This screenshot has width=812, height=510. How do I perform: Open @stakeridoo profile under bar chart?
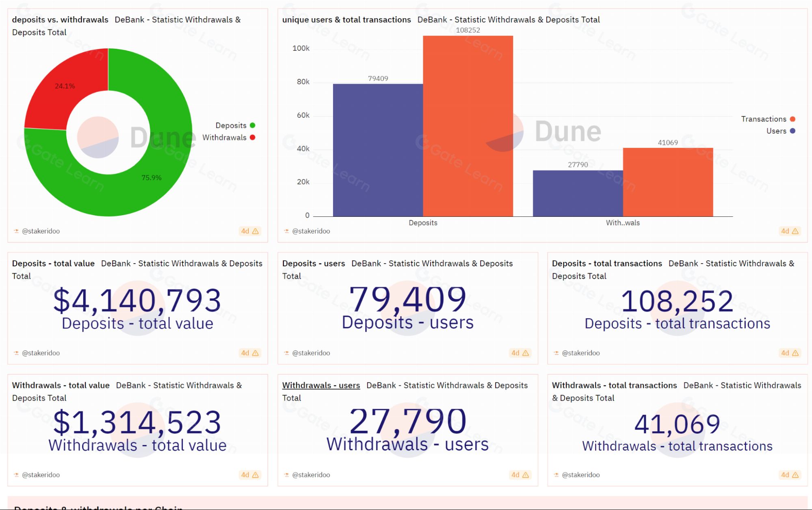pos(311,231)
